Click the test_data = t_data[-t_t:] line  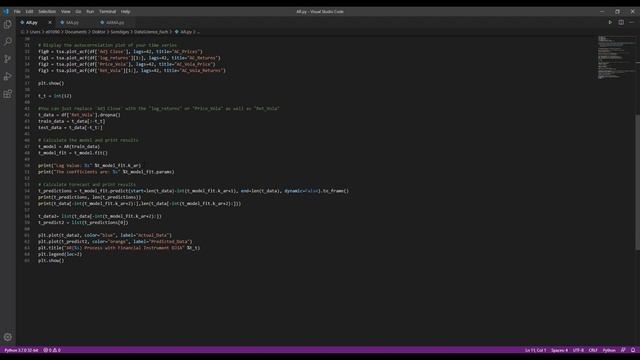[71, 127]
